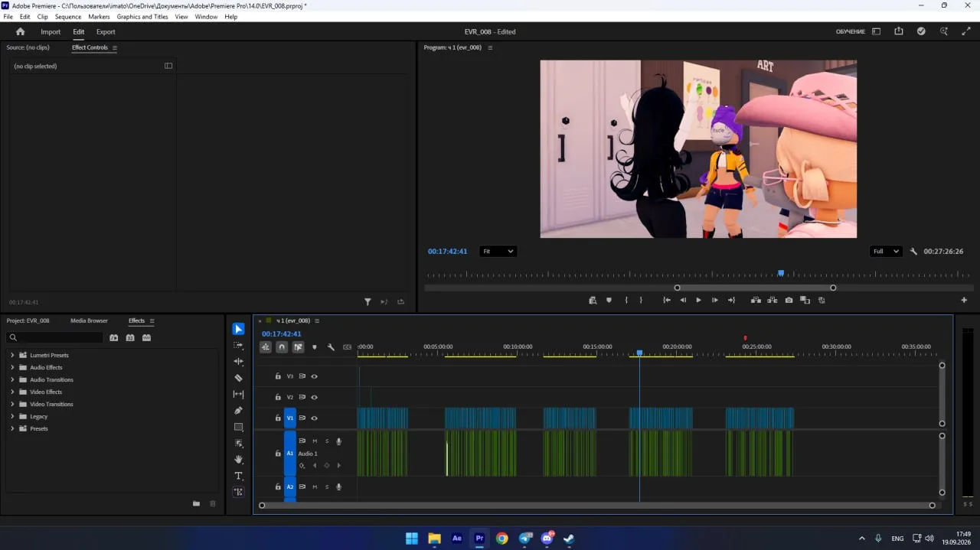Image resolution: width=980 pixels, height=550 pixels.
Task: Select the Ripple Edit tool
Action: tap(239, 361)
